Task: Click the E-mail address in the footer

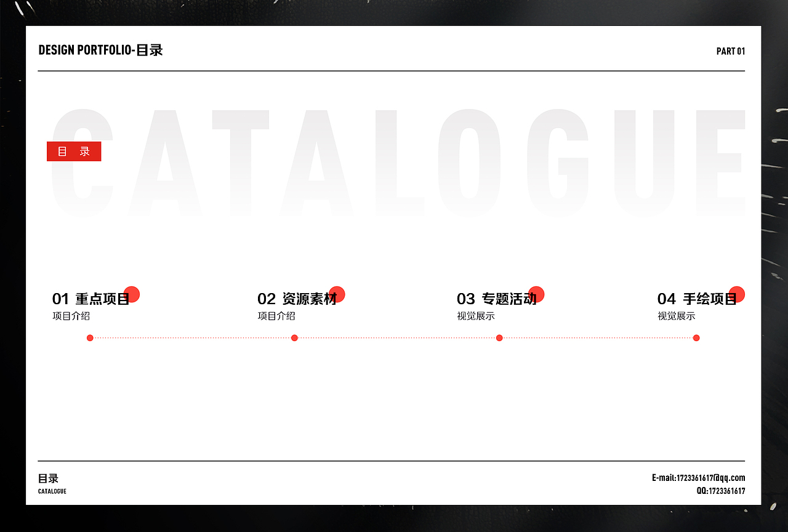Action: (699, 478)
